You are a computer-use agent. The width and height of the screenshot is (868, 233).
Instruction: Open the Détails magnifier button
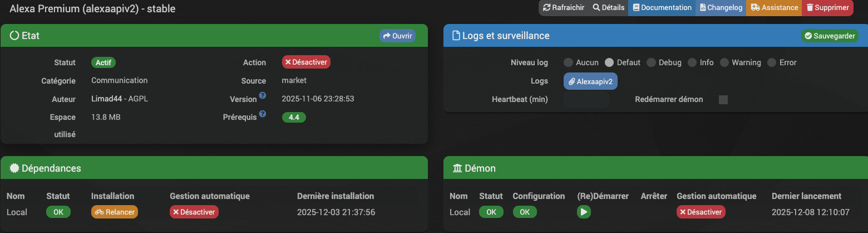point(608,8)
